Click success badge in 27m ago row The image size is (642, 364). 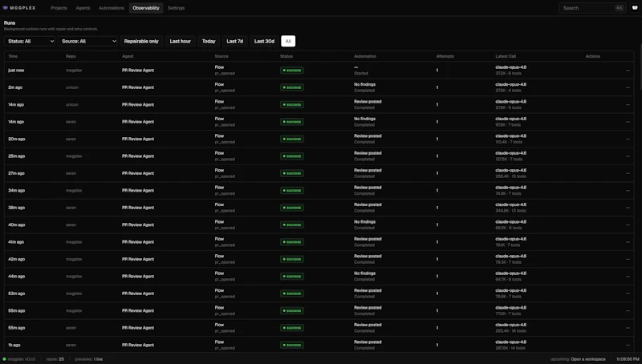(x=292, y=173)
